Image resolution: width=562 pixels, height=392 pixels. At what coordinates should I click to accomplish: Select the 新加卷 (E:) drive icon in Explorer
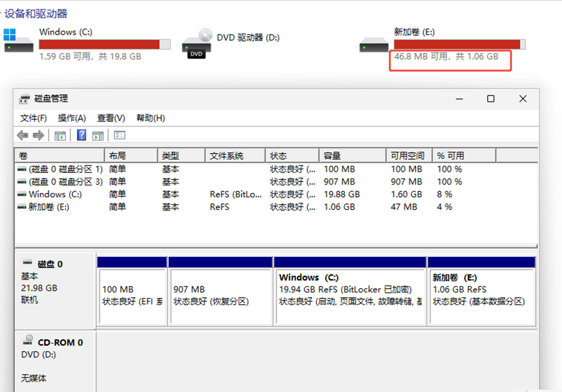374,45
